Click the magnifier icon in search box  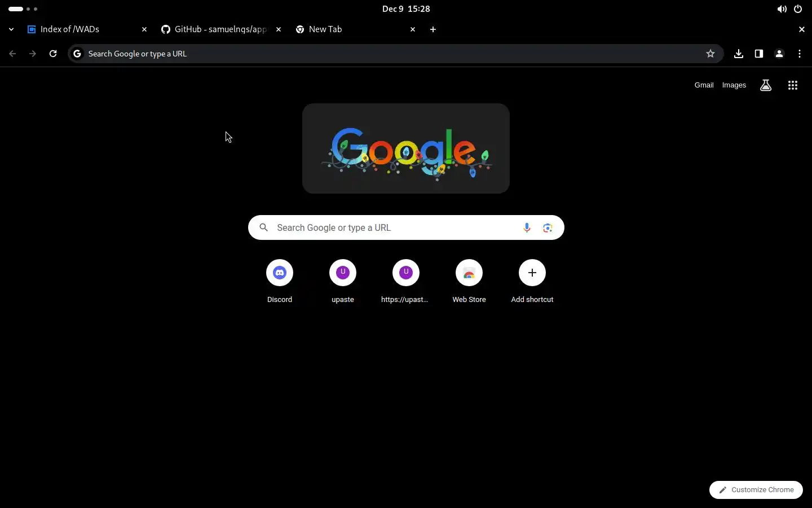(263, 227)
